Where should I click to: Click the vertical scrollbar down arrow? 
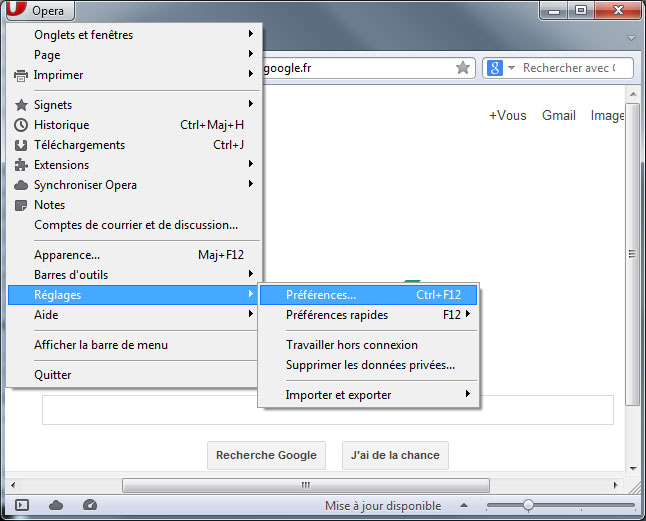tap(633, 469)
